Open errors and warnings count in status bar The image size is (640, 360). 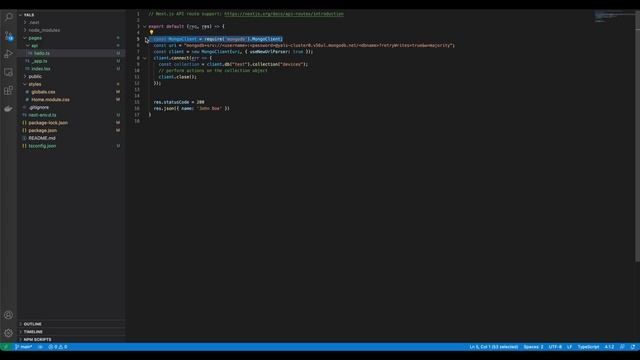(58, 347)
